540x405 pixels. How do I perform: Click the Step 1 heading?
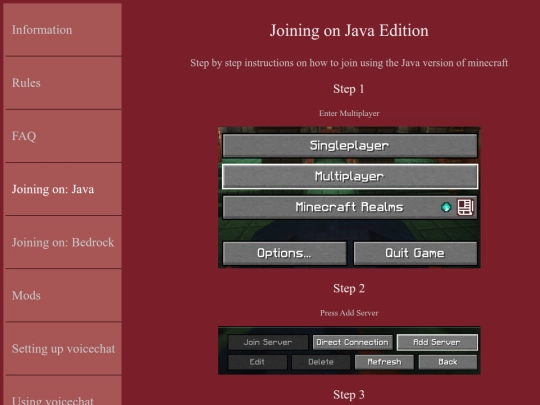(x=349, y=89)
